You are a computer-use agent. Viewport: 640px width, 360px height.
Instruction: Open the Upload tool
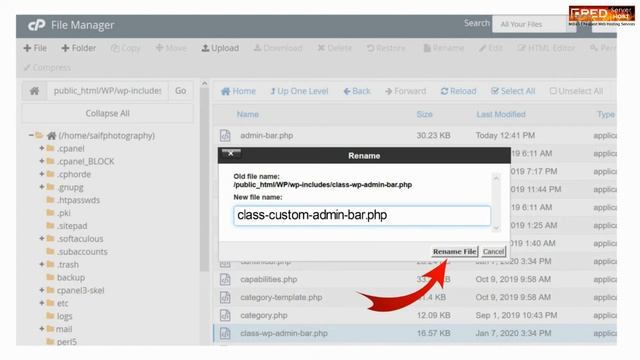220,48
